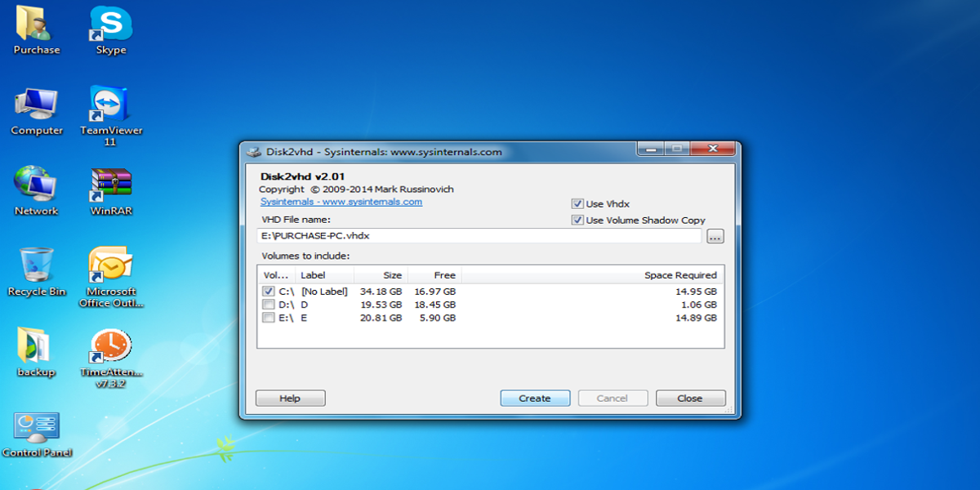Sort by the Label column header

(x=324, y=275)
